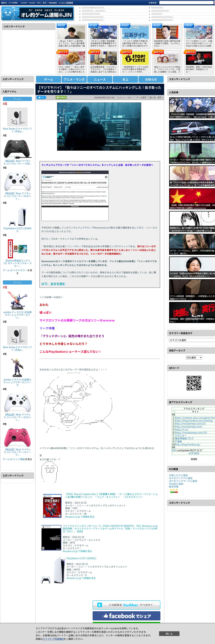The width and height of the screenshot is (215, 644).
Task: Click the ゲーム1 blue ranking header
Action: [17, 99]
